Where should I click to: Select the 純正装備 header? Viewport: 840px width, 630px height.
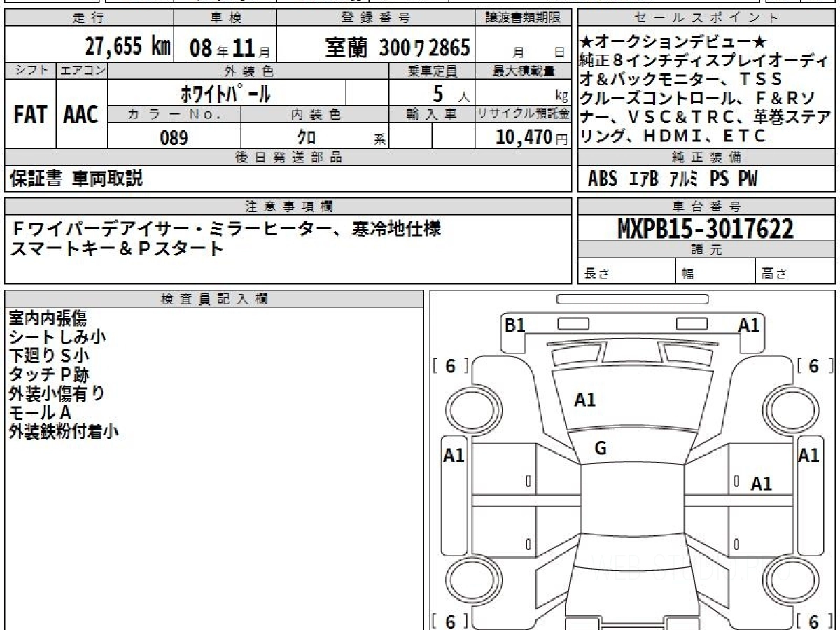(x=707, y=157)
